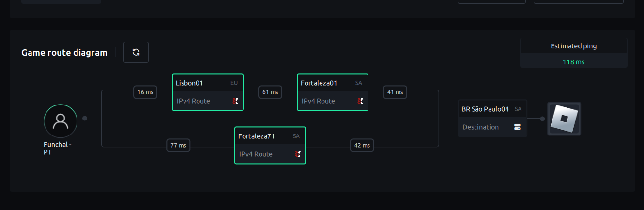Click the Roblox game icon

click(x=564, y=119)
